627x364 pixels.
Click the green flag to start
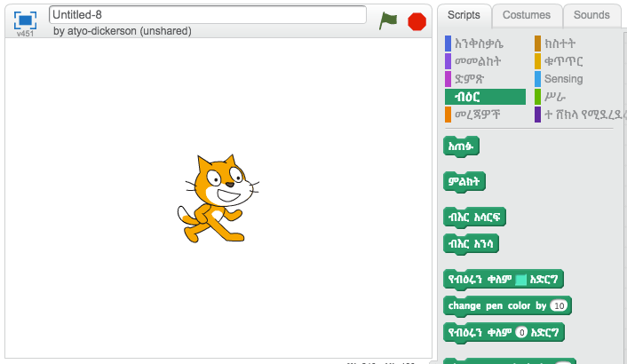[388, 20]
